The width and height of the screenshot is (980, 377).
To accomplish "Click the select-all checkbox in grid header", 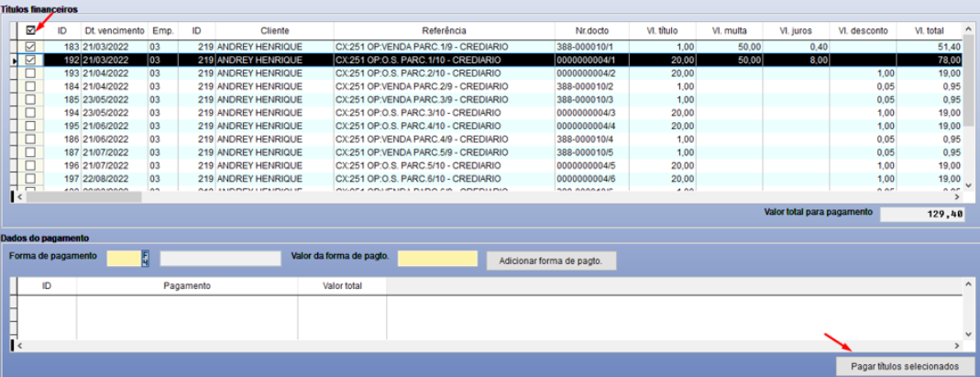I will pos(31,30).
